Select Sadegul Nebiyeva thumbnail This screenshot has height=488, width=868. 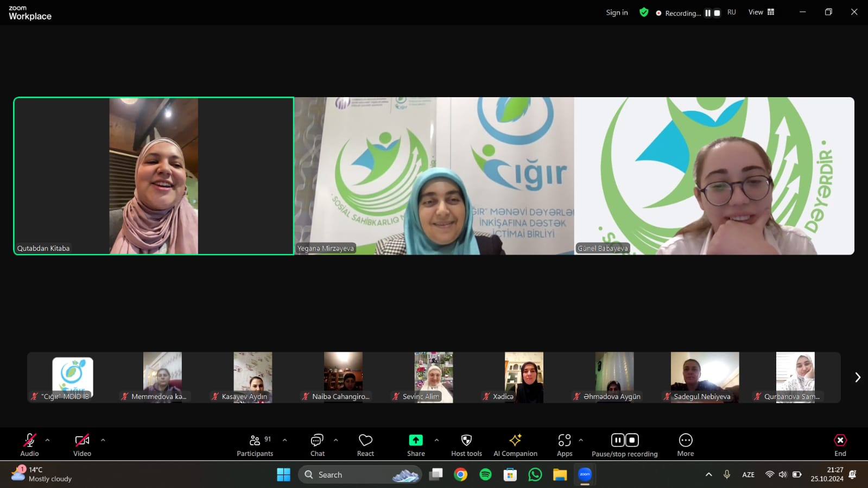point(705,377)
